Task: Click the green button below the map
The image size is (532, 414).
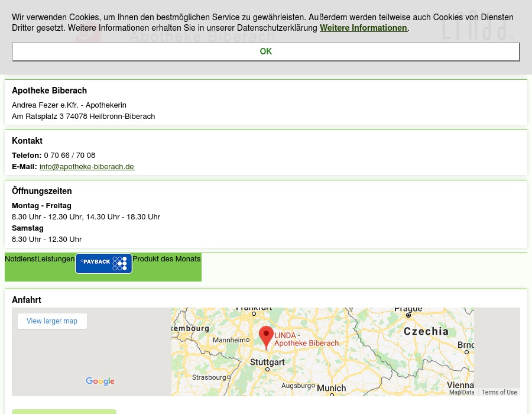Action: pyautogui.click(x=64, y=412)
